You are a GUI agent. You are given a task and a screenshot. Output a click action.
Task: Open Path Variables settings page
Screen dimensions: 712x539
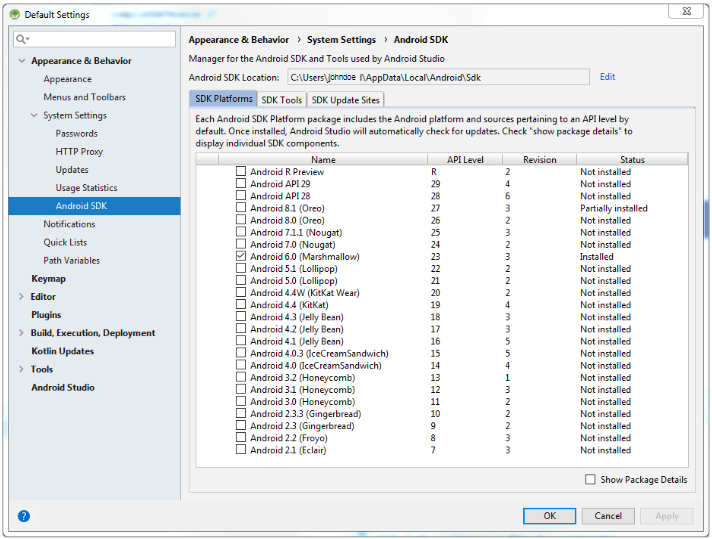pos(71,260)
